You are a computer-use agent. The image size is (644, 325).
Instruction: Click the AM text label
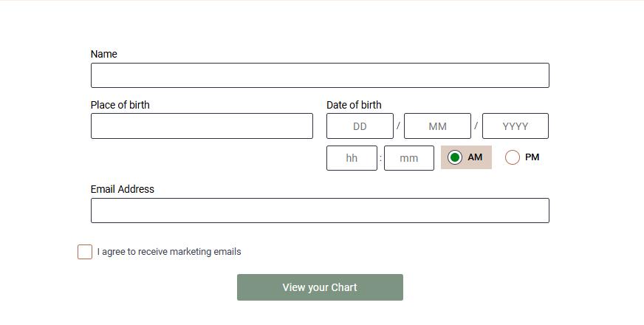(x=475, y=157)
